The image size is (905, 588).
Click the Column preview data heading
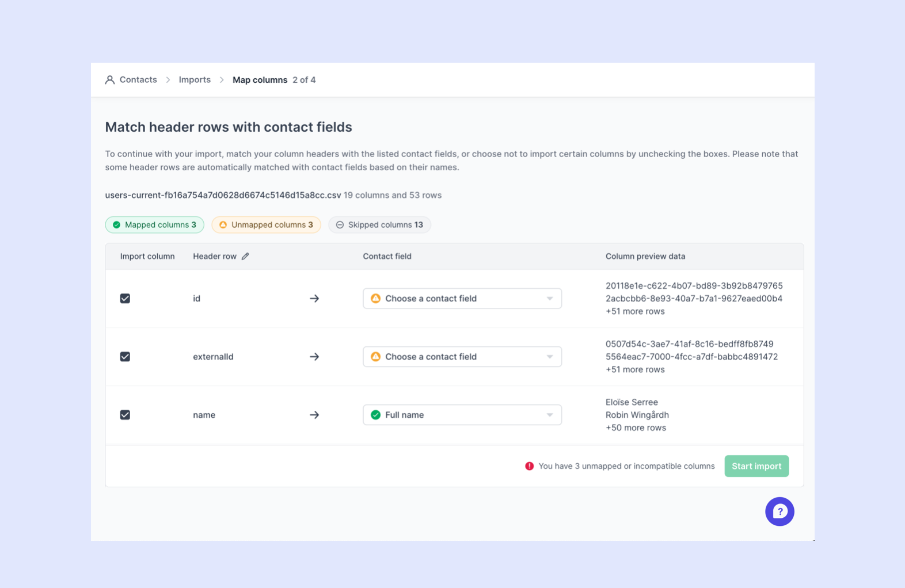click(x=645, y=256)
